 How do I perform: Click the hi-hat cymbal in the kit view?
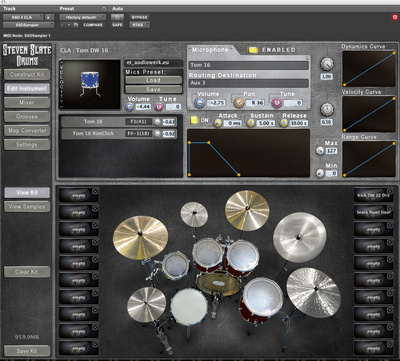click(146, 304)
